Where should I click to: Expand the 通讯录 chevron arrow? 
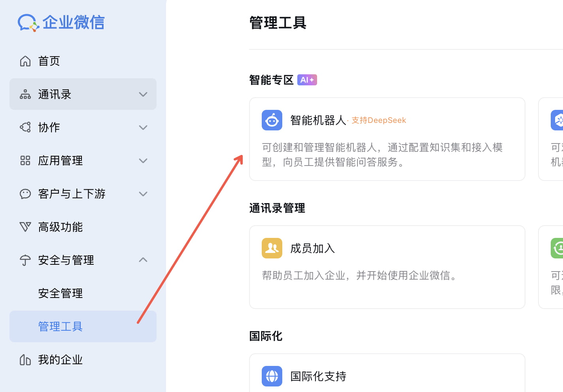(143, 94)
